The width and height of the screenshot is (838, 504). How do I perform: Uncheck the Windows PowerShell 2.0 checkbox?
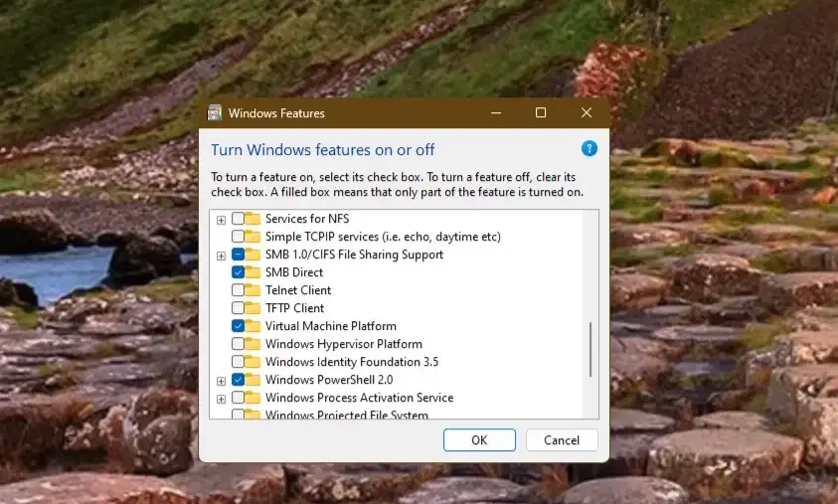[x=238, y=380]
